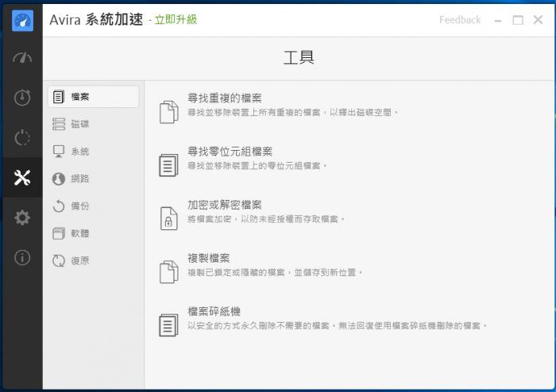Minimize the Avira window
The width and height of the screenshot is (556, 392).
point(498,20)
